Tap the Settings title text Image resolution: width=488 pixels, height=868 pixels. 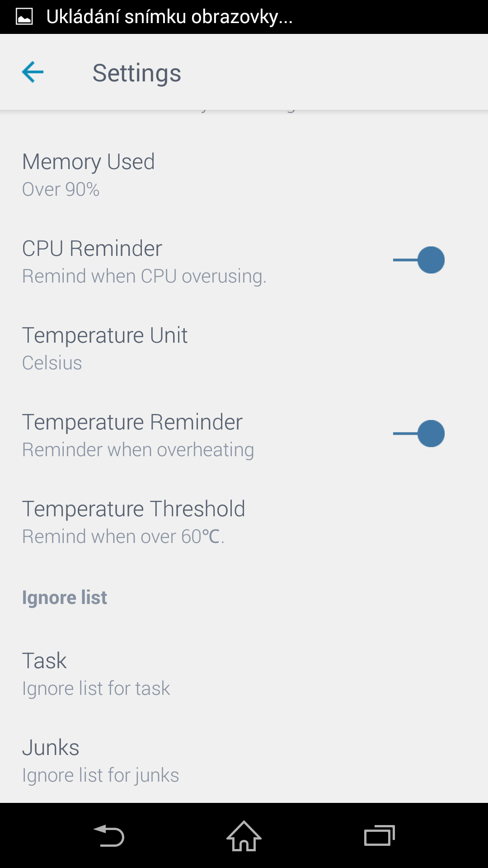pyautogui.click(x=136, y=73)
